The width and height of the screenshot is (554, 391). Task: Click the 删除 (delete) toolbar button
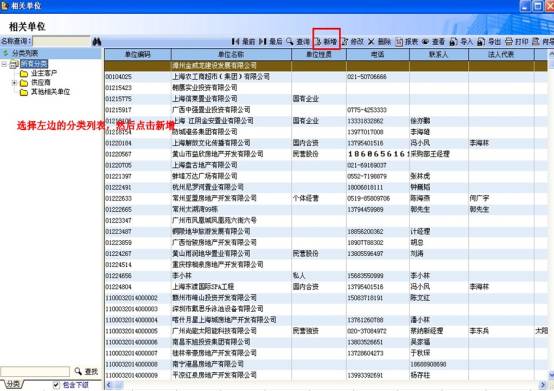(379, 42)
